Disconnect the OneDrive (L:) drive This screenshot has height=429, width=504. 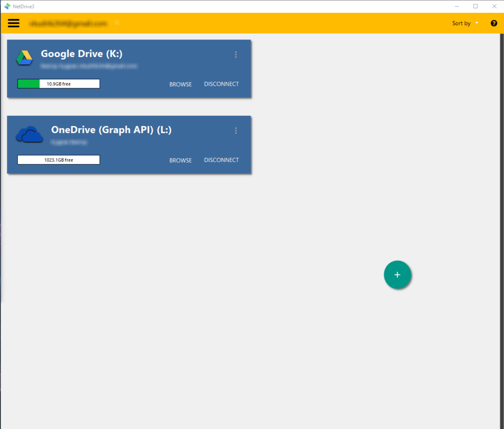[221, 160]
